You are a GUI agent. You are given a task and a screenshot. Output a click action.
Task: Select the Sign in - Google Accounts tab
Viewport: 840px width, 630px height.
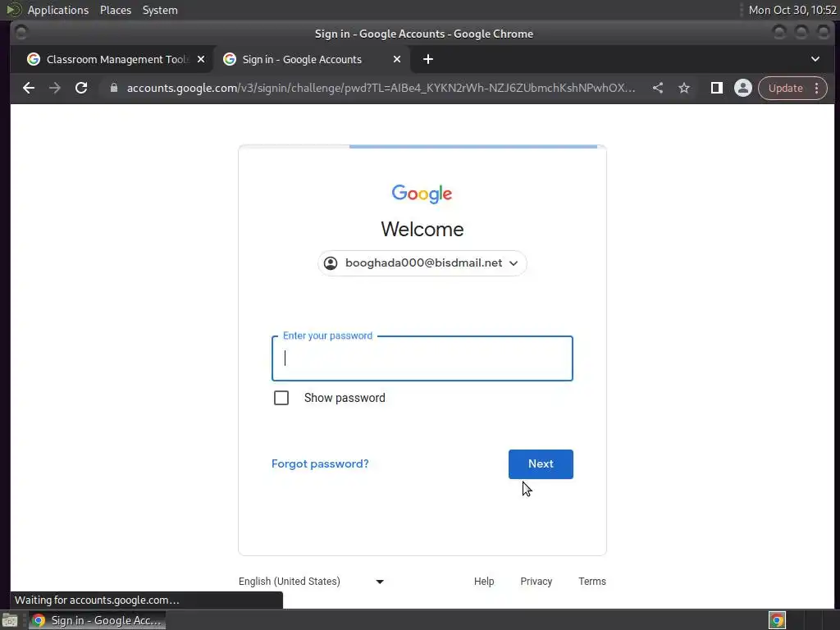(311, 59)
